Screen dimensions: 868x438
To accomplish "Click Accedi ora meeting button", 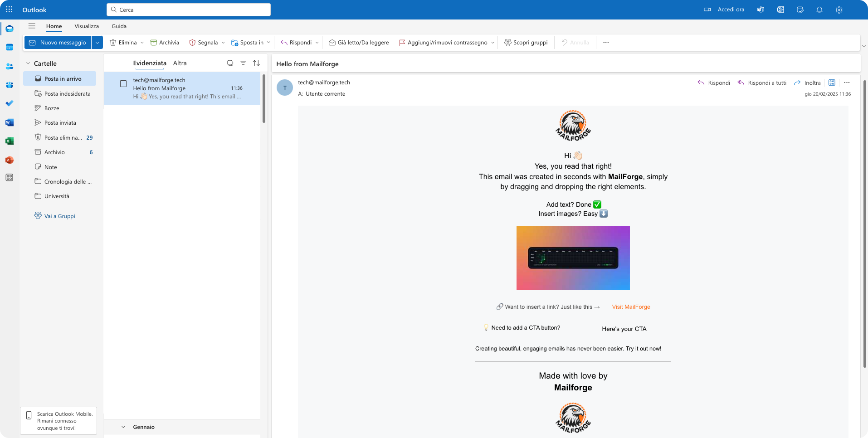I will coord(724,10).
